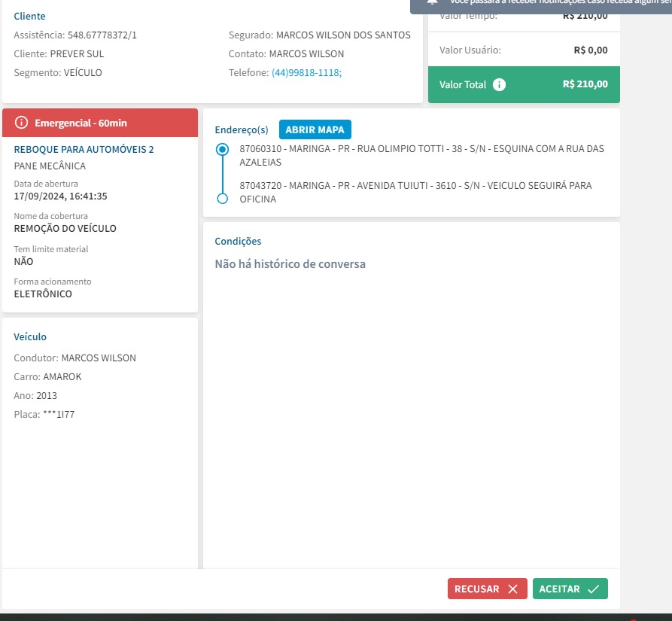Click the AVENIDA TUIUTI destination address

[x=415, y=192]
